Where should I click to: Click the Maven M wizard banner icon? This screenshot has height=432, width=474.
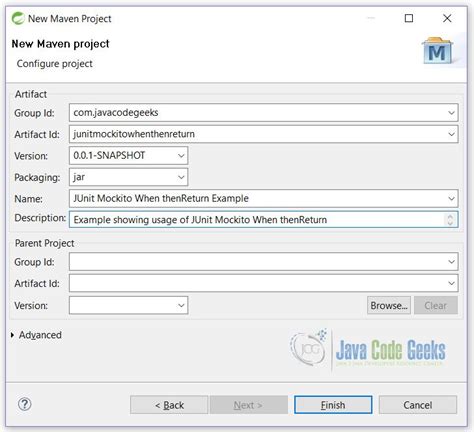pyautogui.click(x=438, y=51)
